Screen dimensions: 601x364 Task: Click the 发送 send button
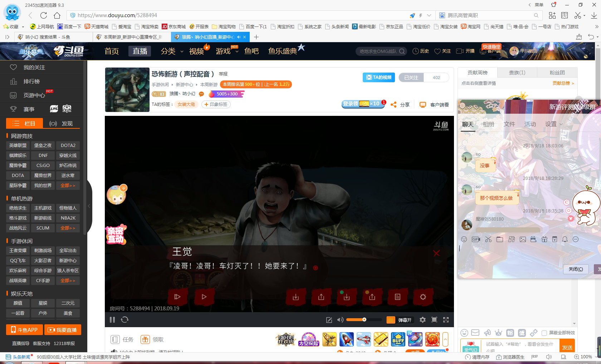[567, 346]
